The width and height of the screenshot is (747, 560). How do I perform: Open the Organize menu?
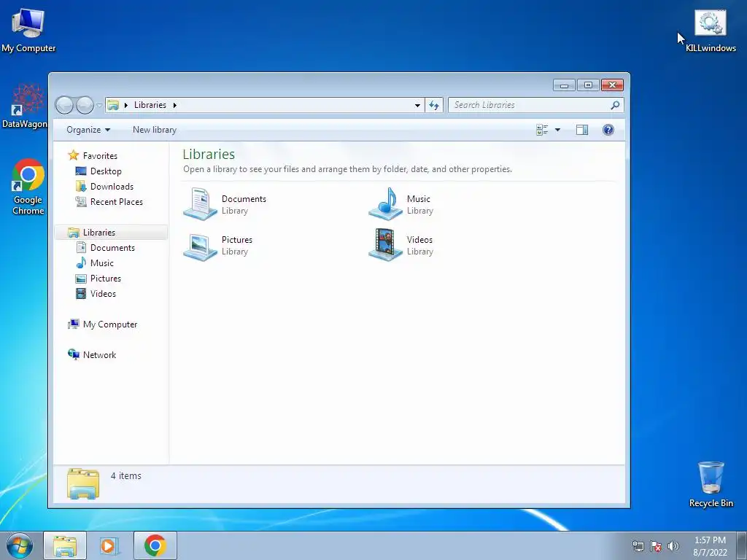[x=88, y=130]
